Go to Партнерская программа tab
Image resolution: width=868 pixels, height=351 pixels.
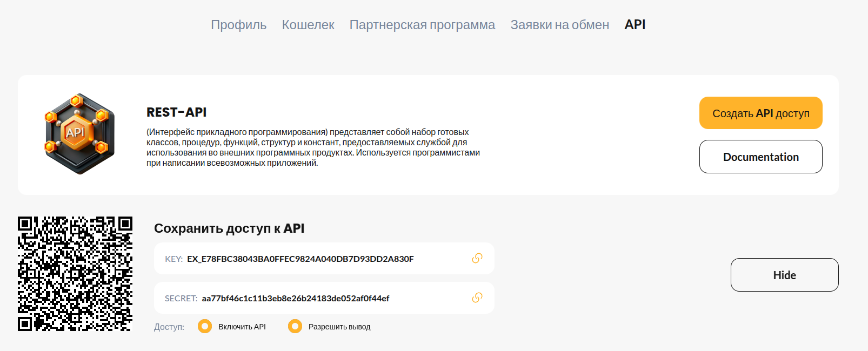(422, 25)
